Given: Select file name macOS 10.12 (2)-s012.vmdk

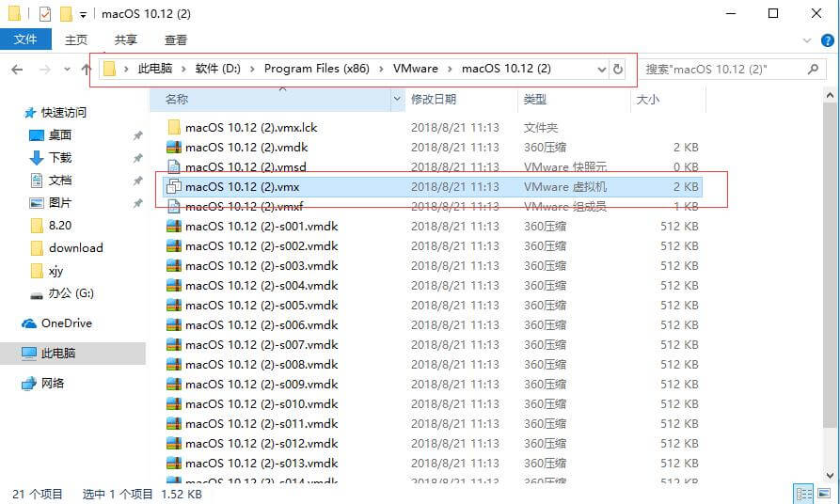Looking at the screenshot, I should pos(262,444).
